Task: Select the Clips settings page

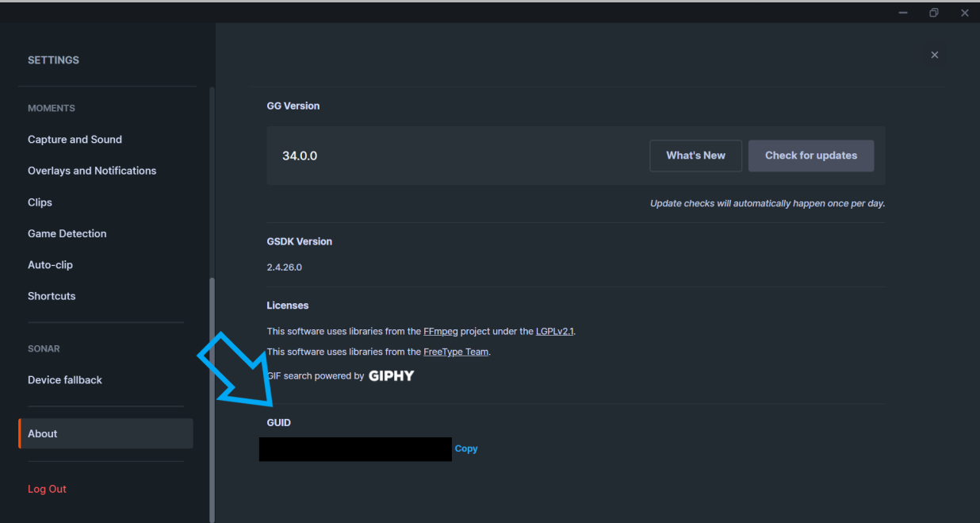Action: tap(40, 202)
